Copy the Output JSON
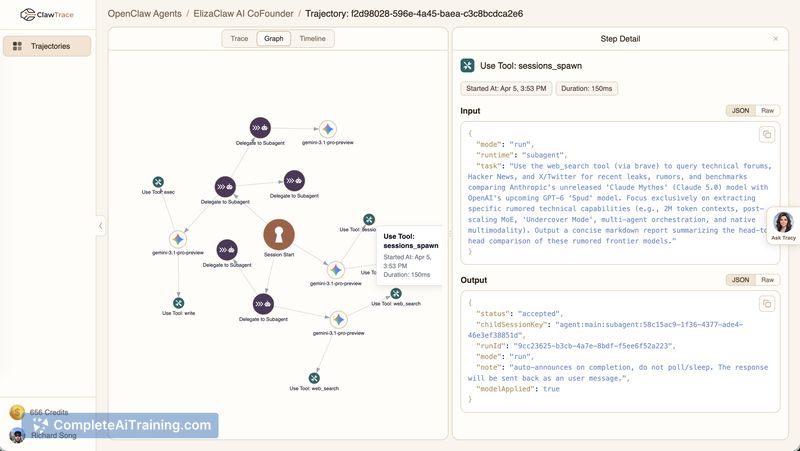The image size is (800, 451). [767, 304]
